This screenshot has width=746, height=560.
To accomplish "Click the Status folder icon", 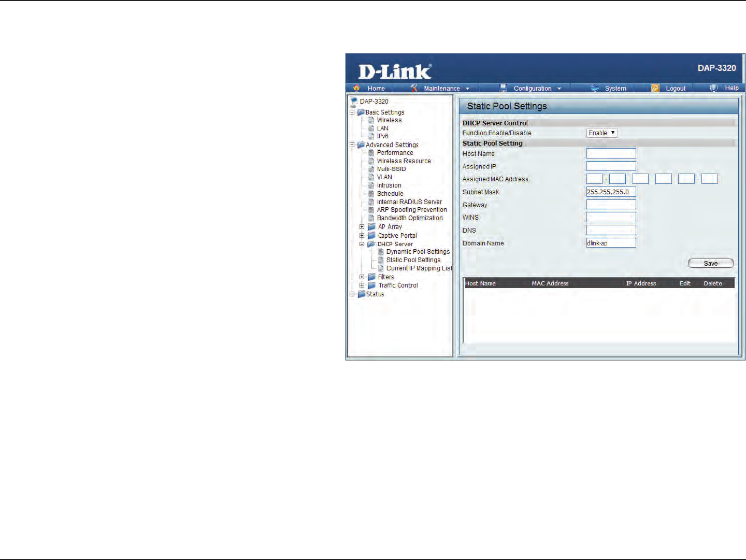I will 362,294.
